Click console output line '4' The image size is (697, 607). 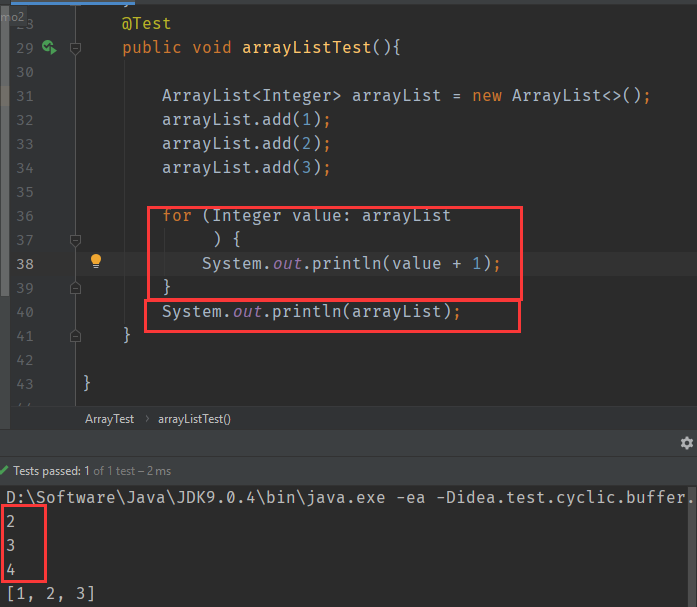pos(11,569)
